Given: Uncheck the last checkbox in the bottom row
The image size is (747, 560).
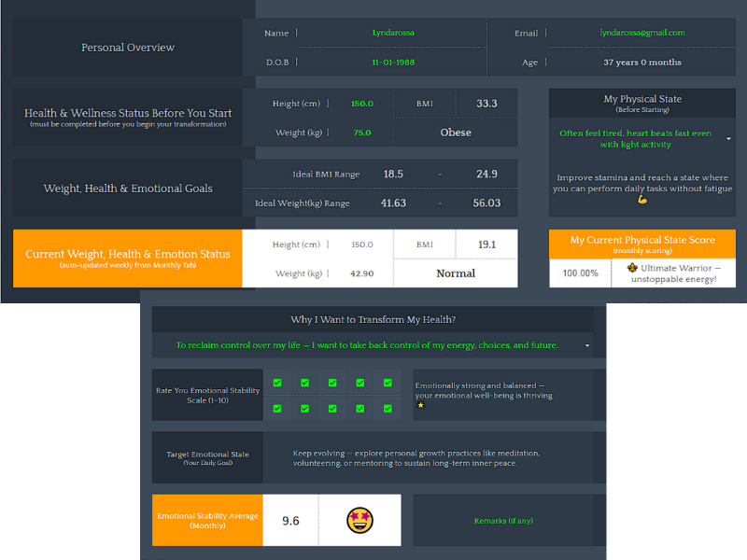Looking at the screenshot, I should pyautogui.click(x=387, y=409).
